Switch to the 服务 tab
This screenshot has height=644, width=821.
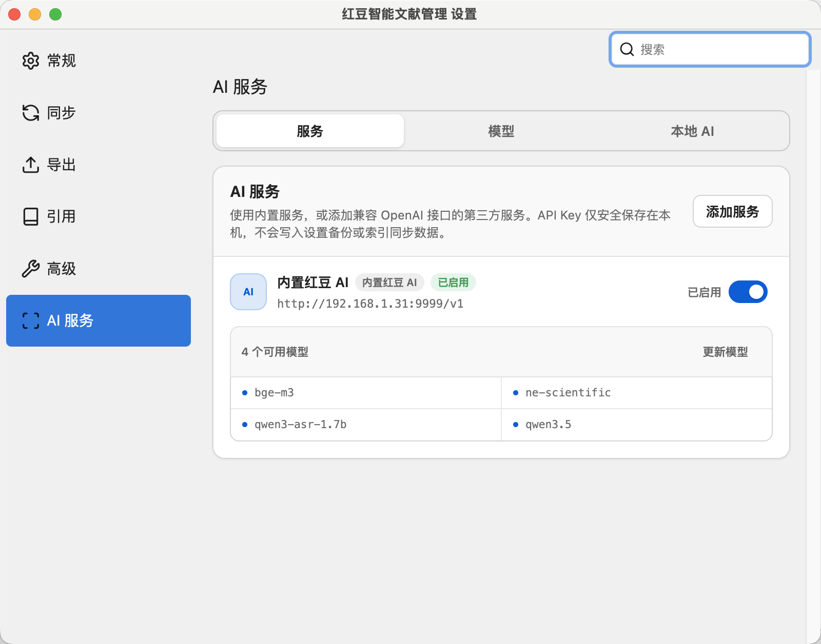(x=310, y=131)
